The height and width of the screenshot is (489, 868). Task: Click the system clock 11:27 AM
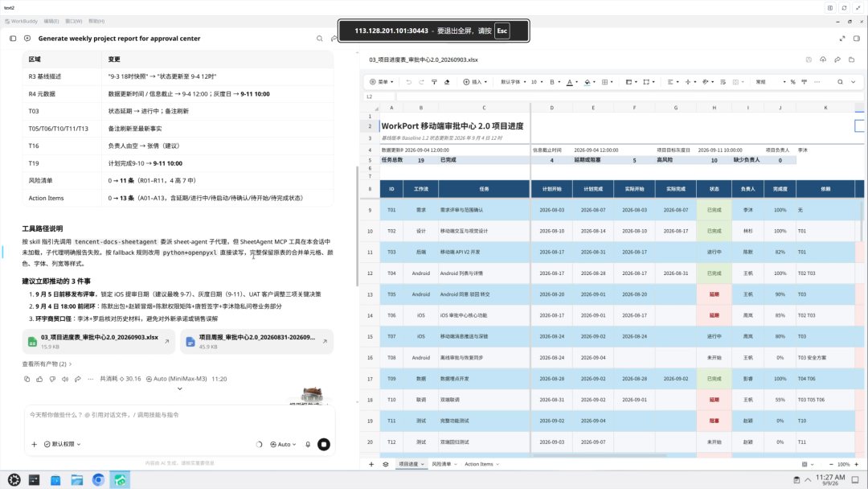[829, 479]
